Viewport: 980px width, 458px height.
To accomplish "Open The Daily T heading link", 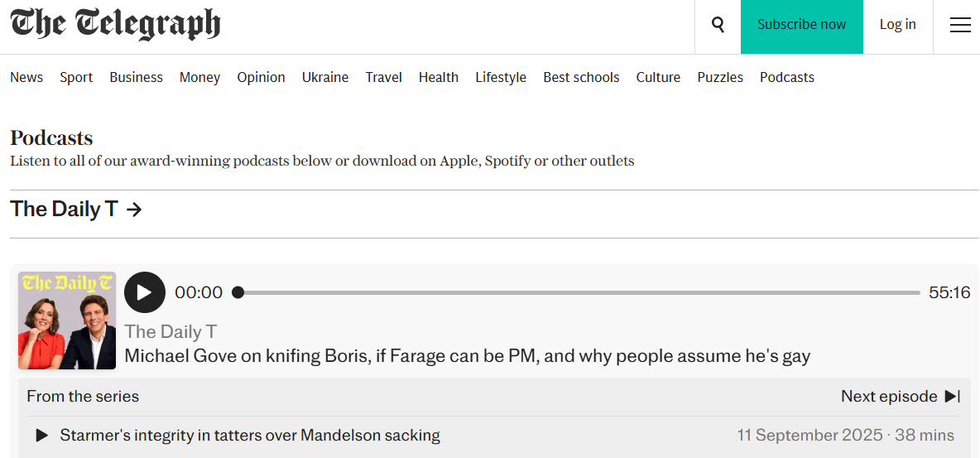I will 64,210.
